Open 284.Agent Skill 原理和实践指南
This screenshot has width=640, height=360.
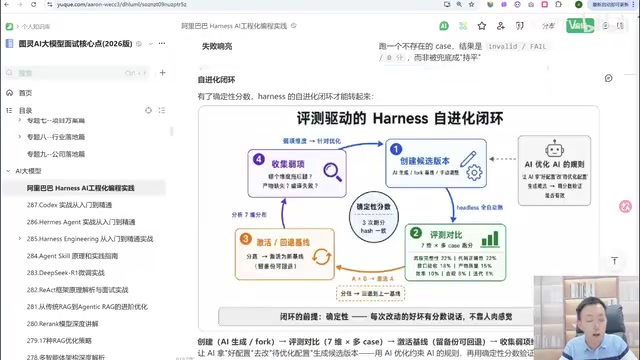click(72, 256)
